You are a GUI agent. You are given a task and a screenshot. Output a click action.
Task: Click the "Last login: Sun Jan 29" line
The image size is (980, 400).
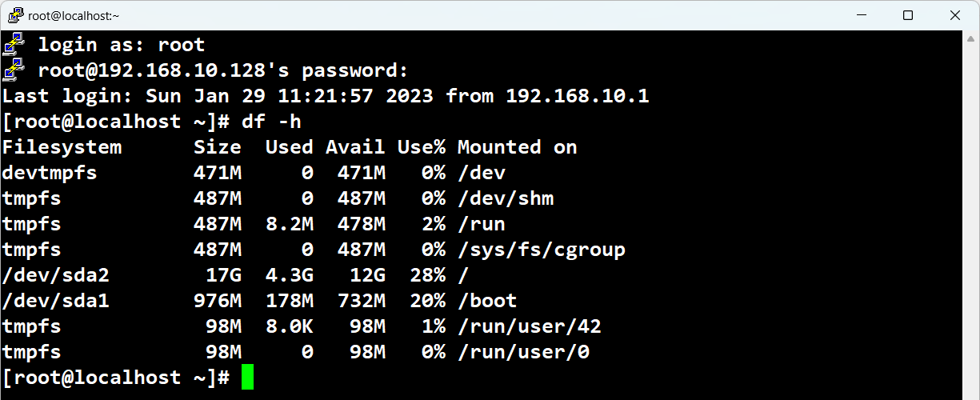tap(326, 97)
